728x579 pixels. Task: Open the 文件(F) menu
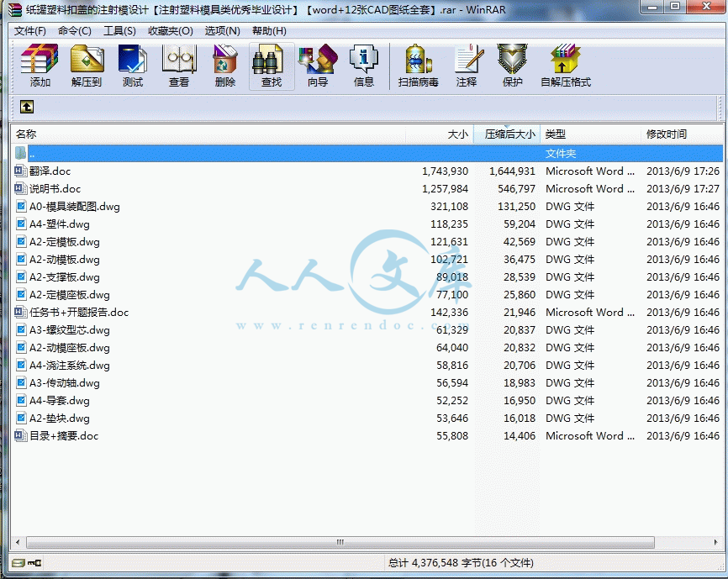point(29,31)
